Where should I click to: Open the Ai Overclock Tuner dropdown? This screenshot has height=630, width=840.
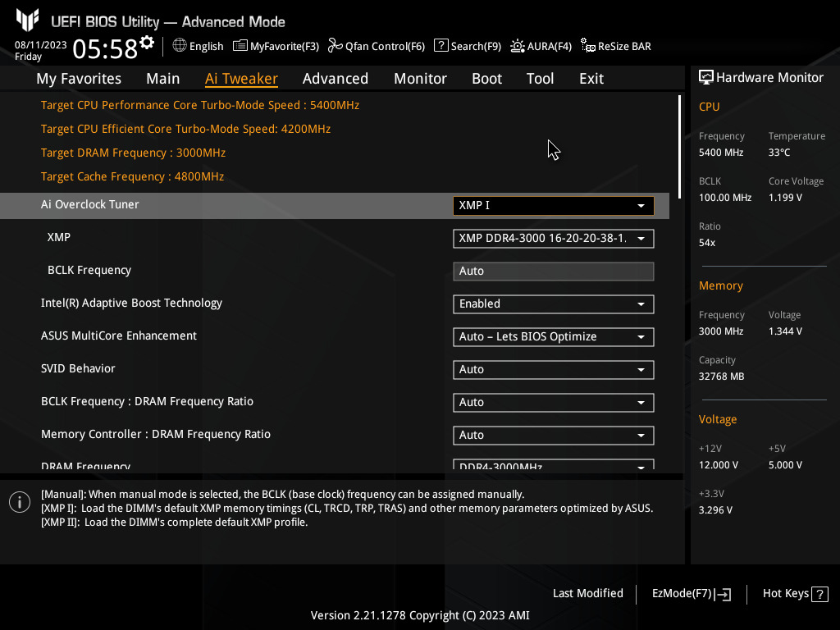(554, 206)
